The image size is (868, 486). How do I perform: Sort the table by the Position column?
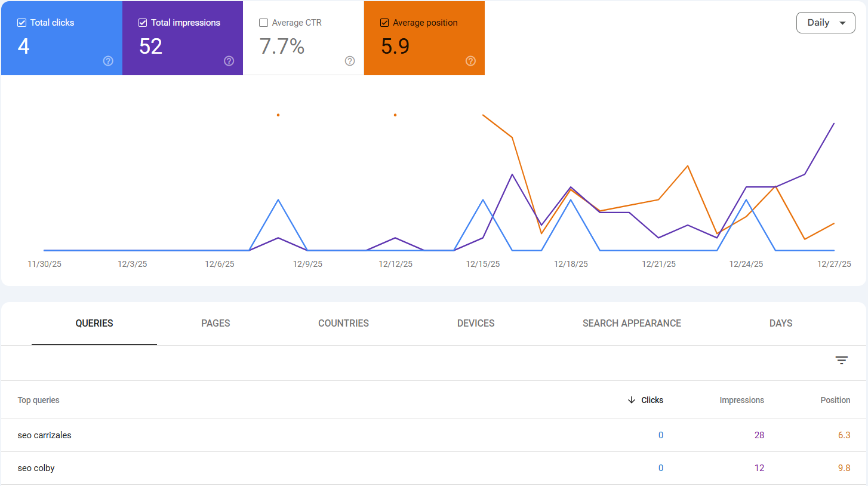[835, 400]
